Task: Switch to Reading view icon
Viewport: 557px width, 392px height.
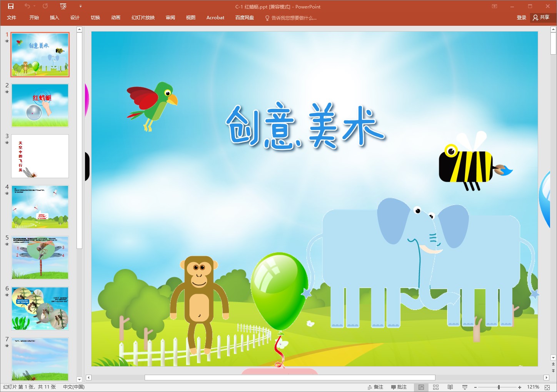Action: 450,387
